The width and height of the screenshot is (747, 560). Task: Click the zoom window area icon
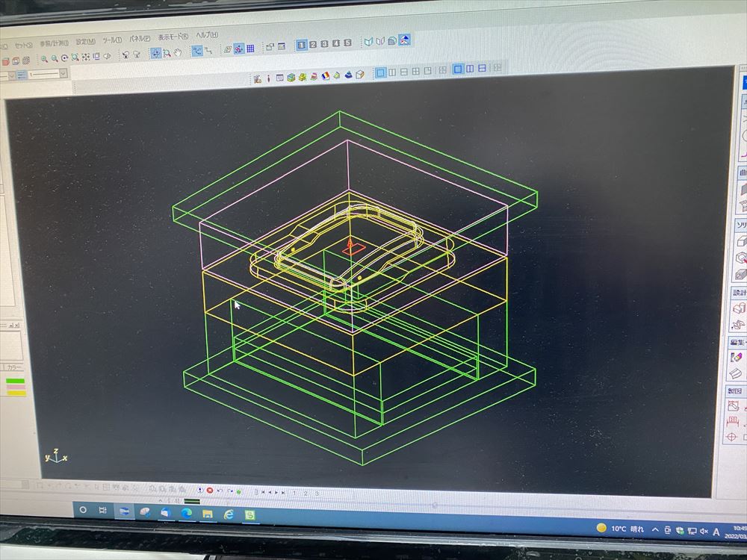pos(75,57)
